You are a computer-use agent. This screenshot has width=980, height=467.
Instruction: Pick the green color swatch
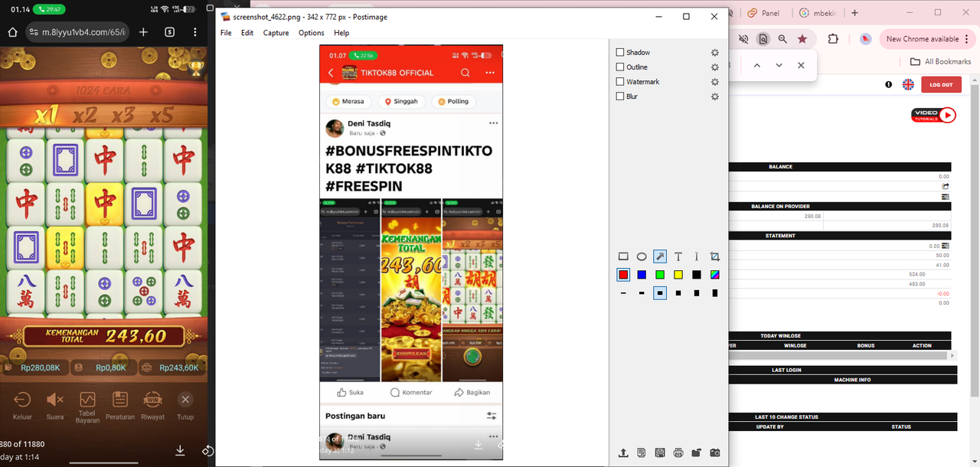(660, 275)
